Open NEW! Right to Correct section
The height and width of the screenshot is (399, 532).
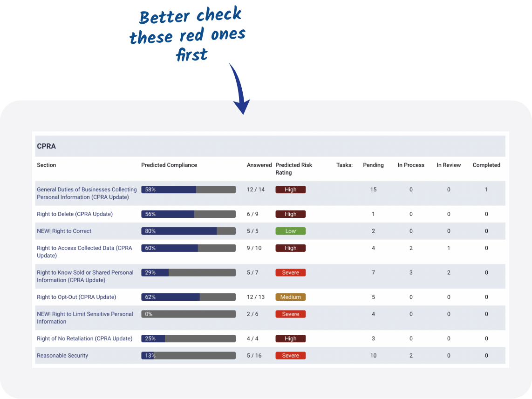[64, 231]
